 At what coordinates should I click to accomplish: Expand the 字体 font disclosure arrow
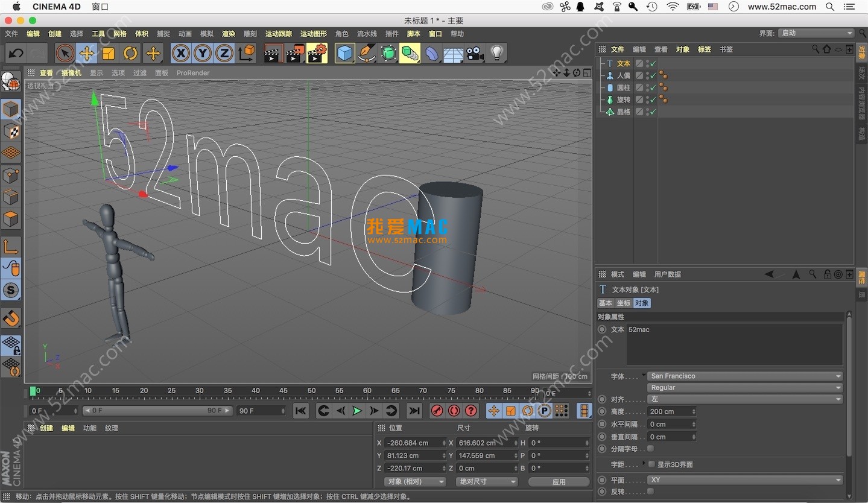coord(644,375)
